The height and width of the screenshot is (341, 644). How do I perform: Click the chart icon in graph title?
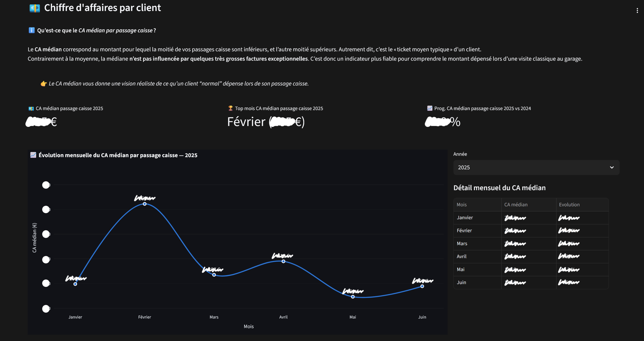point(33,155)
